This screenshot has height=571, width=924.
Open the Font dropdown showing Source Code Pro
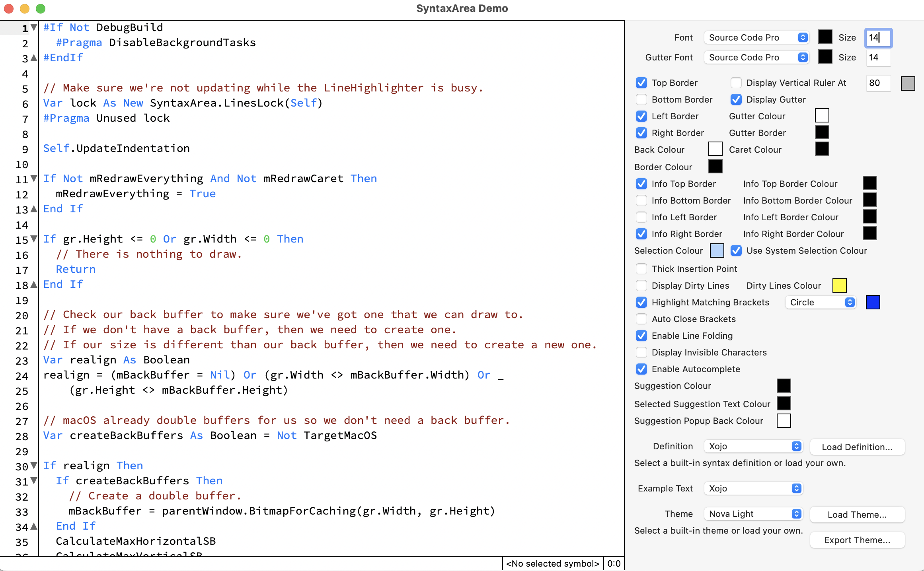(756, 37)
